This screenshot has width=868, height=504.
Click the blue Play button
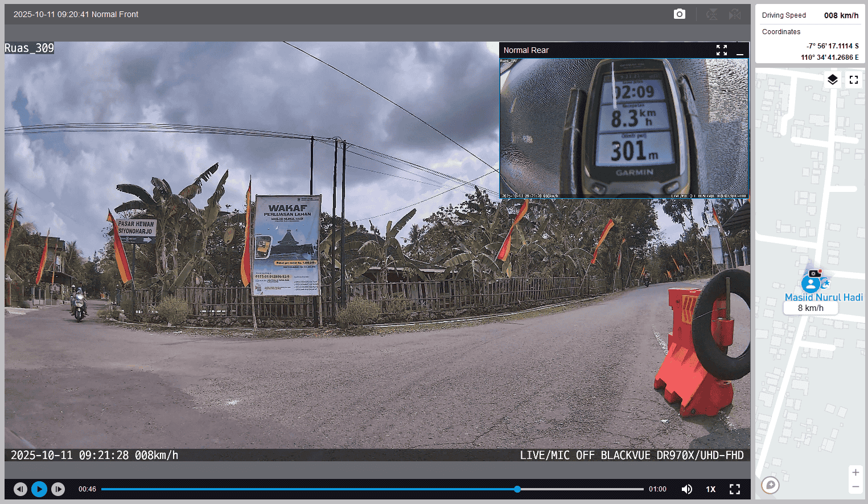[39, 489]
